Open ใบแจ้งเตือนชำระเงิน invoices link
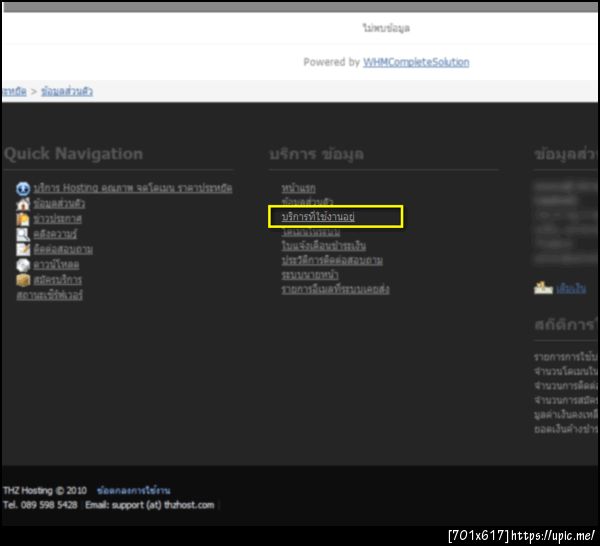 (x=324, y=246)
